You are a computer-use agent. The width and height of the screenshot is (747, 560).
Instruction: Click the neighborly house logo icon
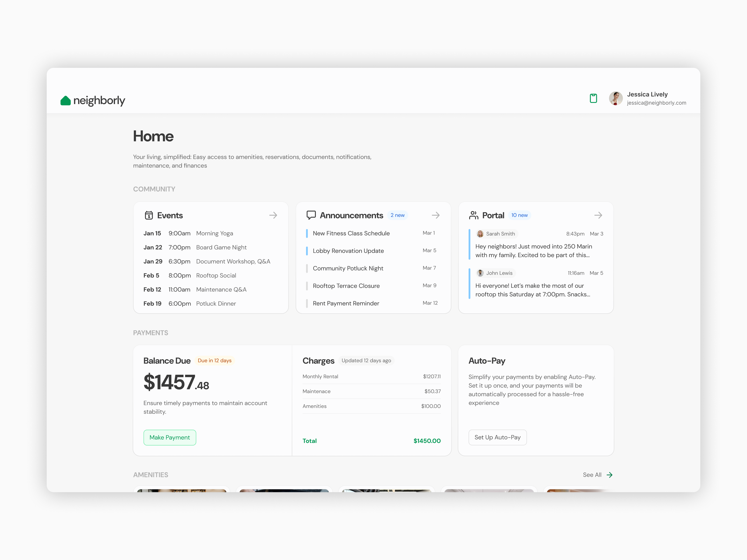[x=66, y=101]
